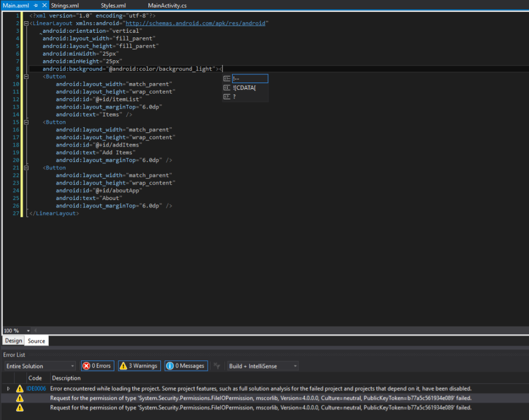Click the warning icon of the IDE0006 row
Viewport: 529px width, 420px height.
click(20, 389)
